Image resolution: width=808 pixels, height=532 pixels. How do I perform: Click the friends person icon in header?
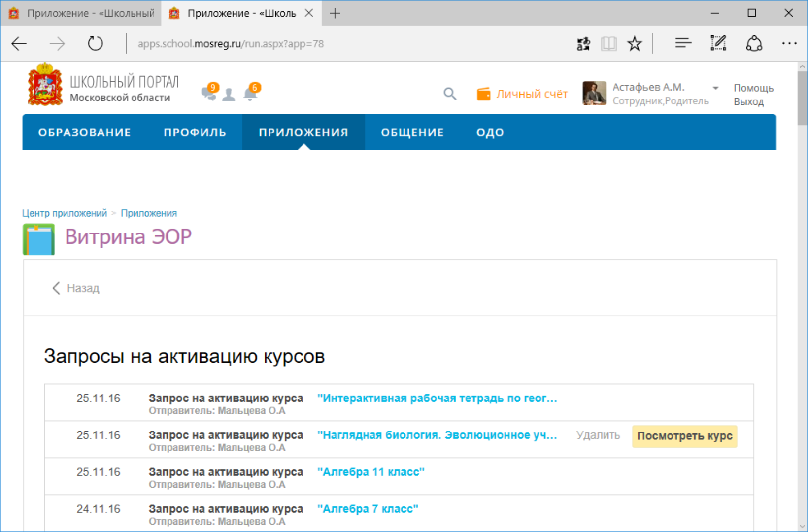(229, 95)
